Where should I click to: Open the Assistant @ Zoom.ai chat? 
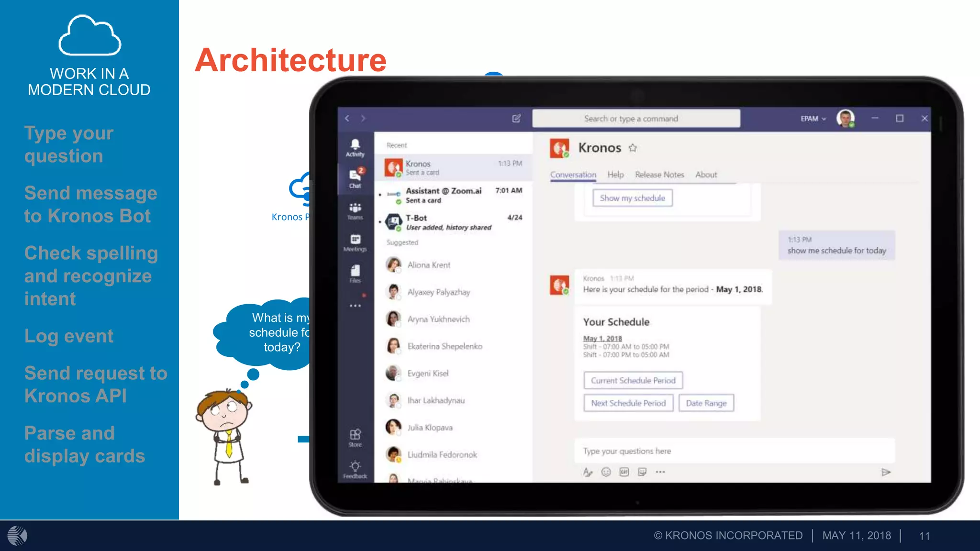(x=453, y=195)
